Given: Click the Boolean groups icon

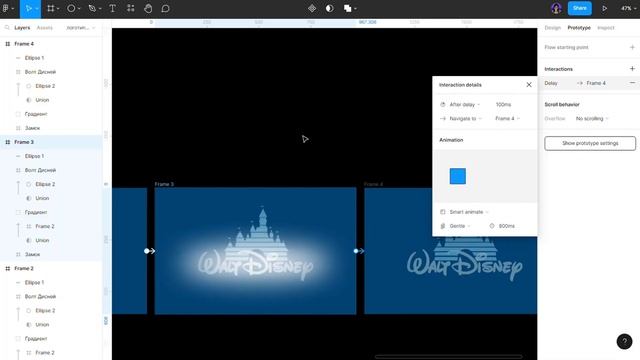Looking at the screenshot, I should [x=347, y=9].
